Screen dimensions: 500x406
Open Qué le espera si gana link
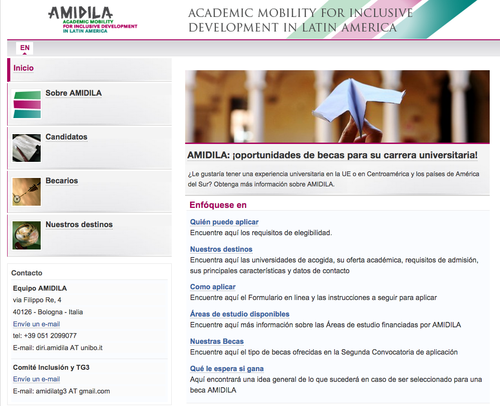click(227, 369)
